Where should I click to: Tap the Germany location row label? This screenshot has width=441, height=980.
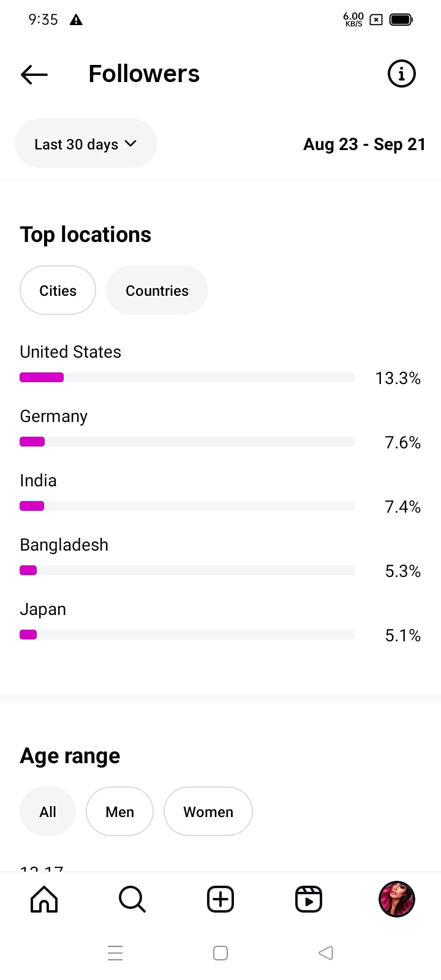pos(54,417)
